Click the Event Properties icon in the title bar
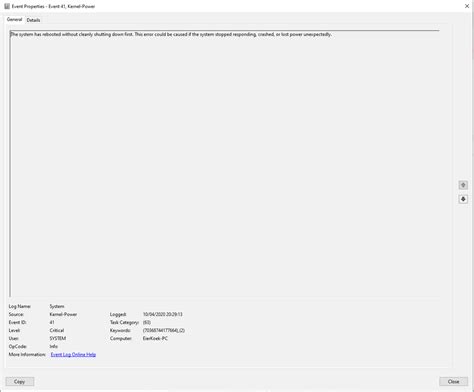This screenshot has height=392, width=474. (7, 6)
